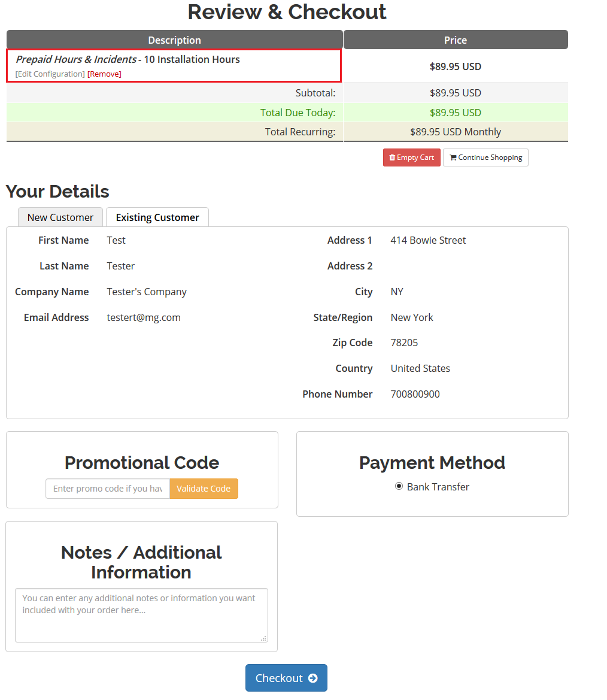
Task: Click the Promotional Code heading
Action: point(142,463)
